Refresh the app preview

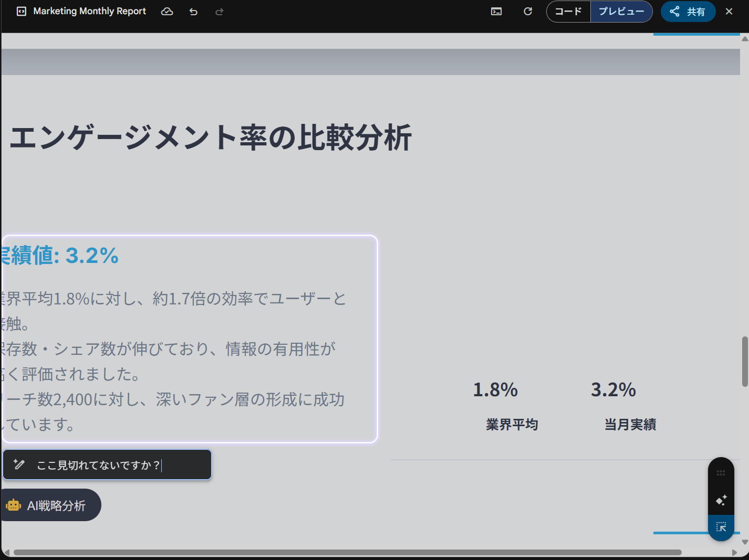tap(528, 11)
